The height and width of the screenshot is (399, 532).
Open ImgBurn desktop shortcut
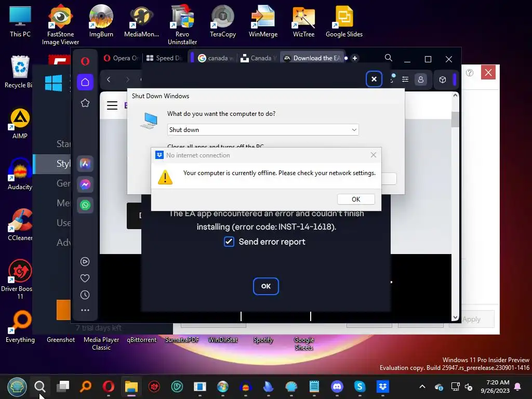pos(101,21)
